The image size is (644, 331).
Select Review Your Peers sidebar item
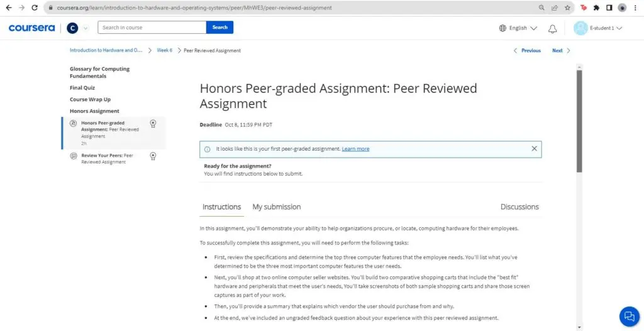(114, 158)
